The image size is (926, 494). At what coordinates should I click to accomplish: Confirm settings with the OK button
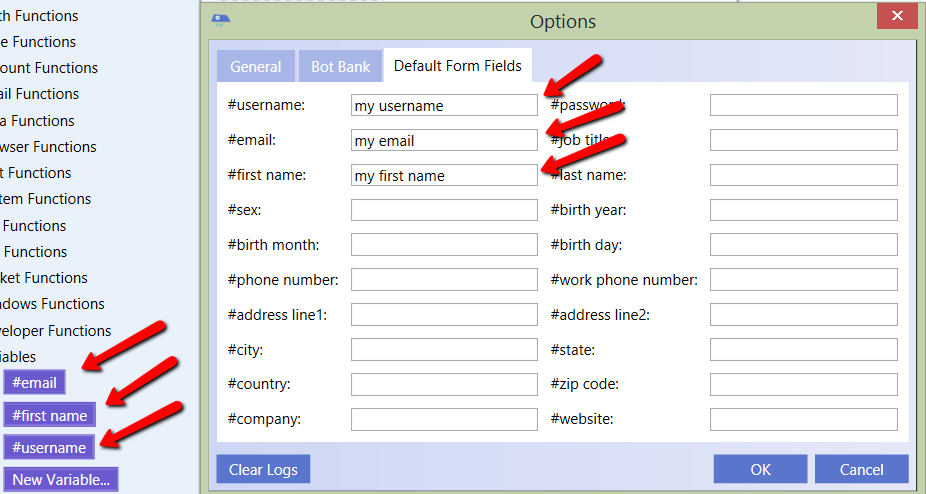pyautogui.click(x=760, y=469)
